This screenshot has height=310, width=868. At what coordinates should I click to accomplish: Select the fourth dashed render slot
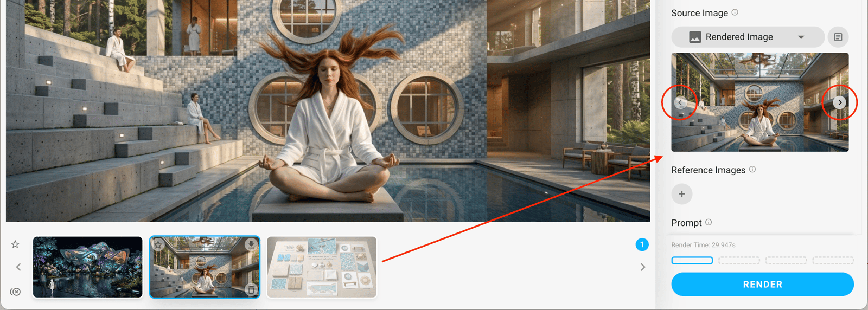833,261
